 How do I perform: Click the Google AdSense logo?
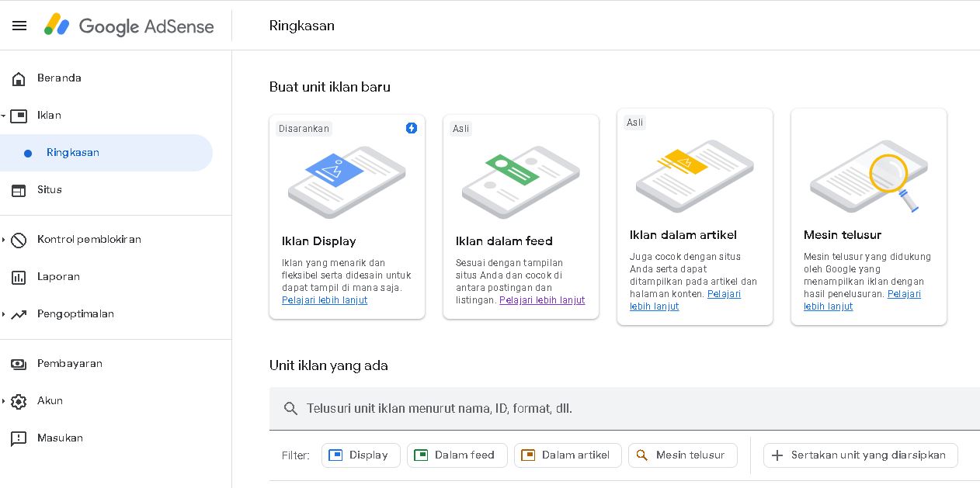point(128,26)
